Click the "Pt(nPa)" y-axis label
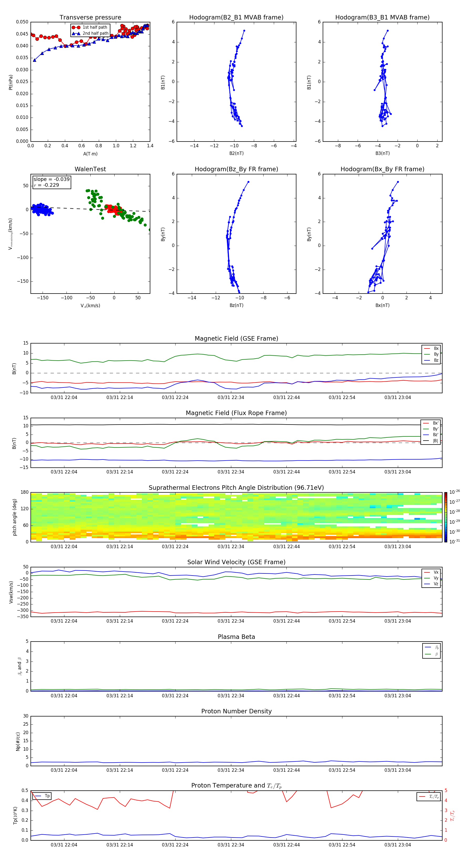The image size is (473, 868). (x=11, y=82)
